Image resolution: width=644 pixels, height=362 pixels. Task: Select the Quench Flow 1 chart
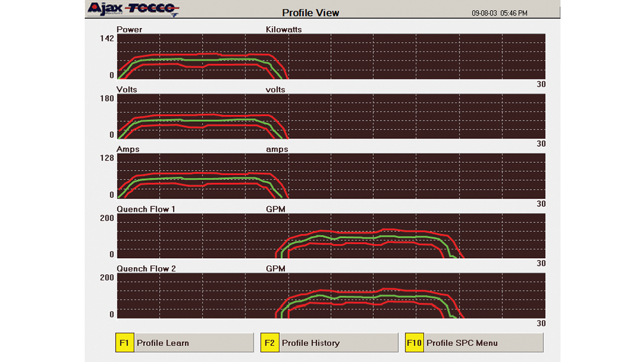tap(331, 236)
